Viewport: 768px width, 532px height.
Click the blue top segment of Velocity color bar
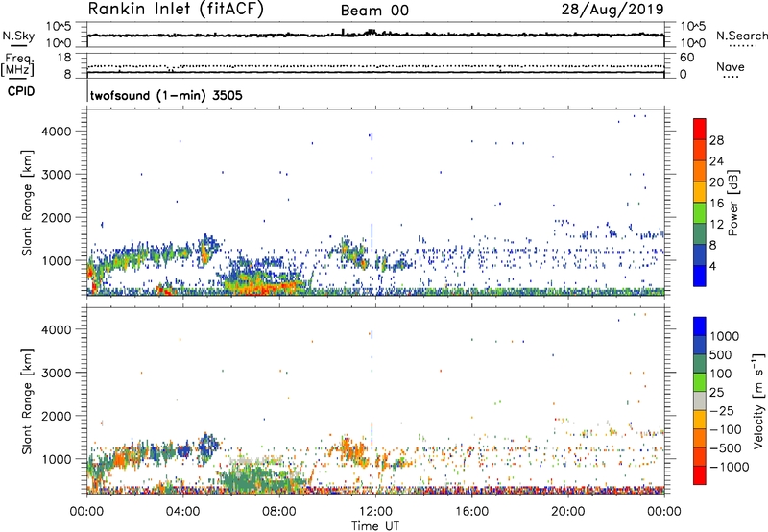coord(700,326)
